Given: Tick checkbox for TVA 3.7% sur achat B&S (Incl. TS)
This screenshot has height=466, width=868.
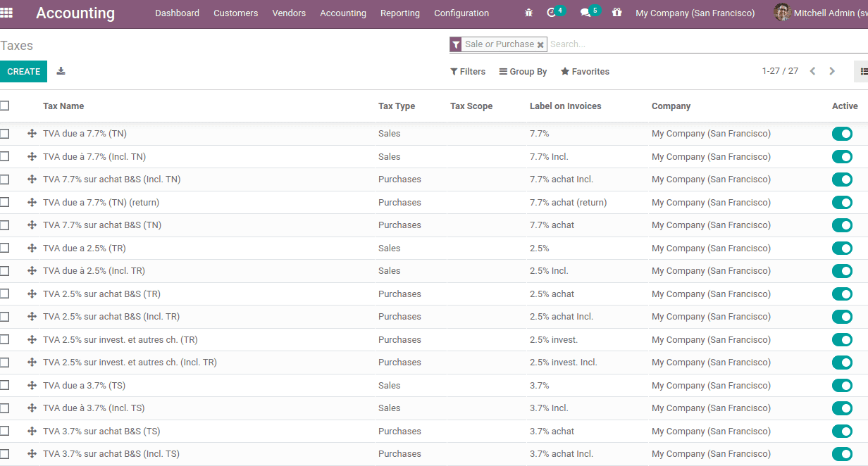Looking at the screenshot, I should pos(4,454).
